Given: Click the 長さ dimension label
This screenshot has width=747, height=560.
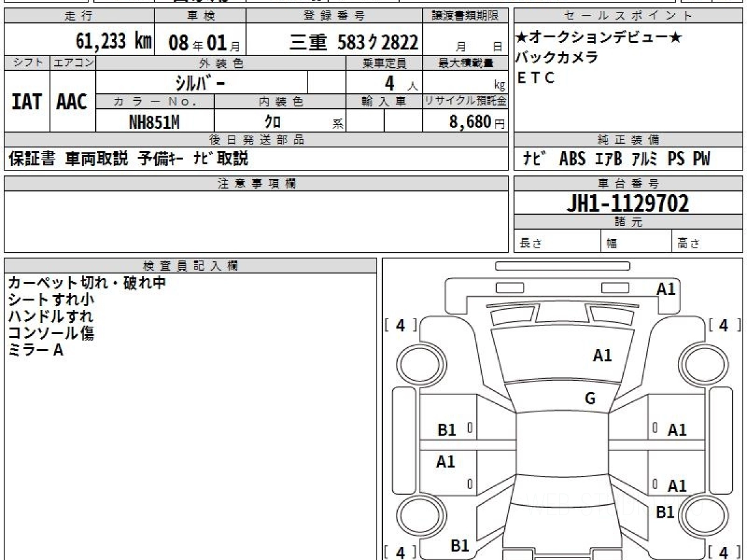Looking at the screenshot, I should tap(530, 243).
